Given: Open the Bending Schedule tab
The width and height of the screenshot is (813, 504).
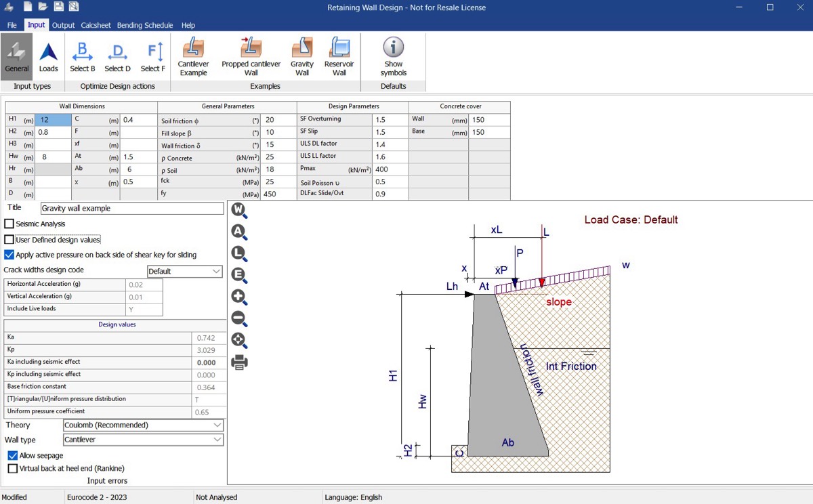Looking at the screenshot, I should click(145, 25).
